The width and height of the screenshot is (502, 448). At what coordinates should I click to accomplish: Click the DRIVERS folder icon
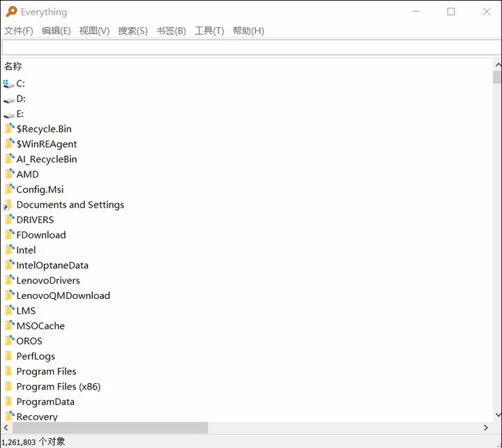click(10, 219)
